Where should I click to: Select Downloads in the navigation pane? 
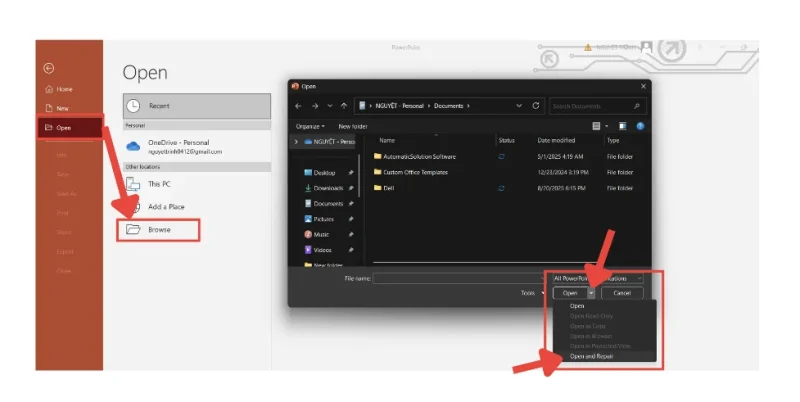[x=324, y=188]
